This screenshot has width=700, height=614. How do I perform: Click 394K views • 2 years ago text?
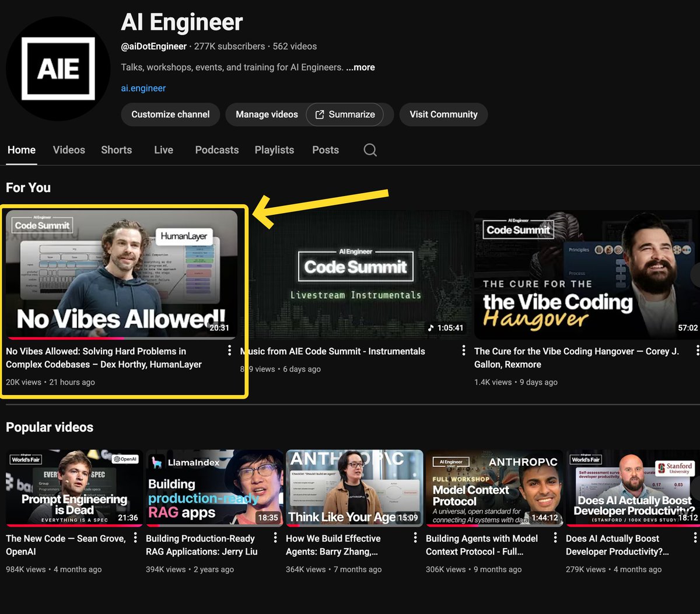190,570
